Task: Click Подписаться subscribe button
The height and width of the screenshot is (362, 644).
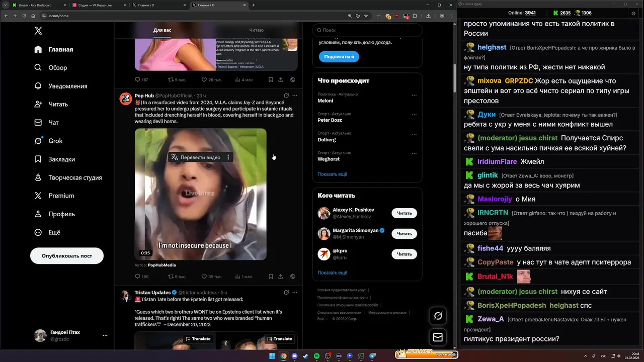Action: (x=339, y=57)
